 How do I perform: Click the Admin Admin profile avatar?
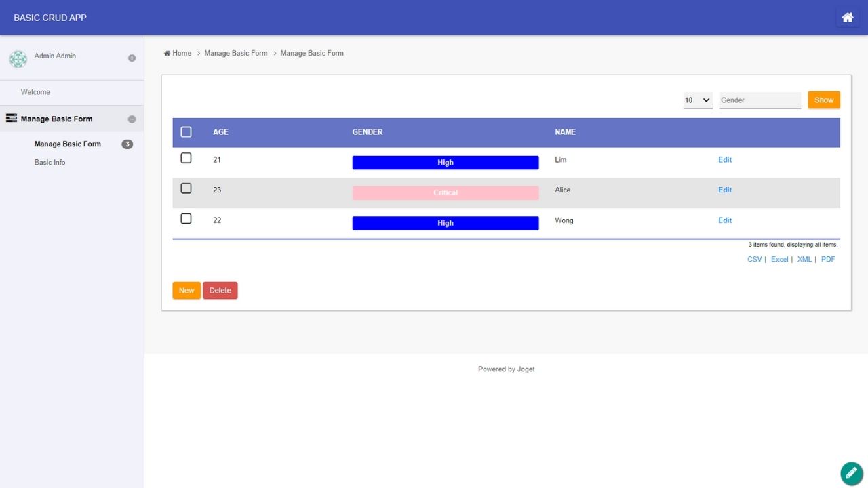click(18, 59)
